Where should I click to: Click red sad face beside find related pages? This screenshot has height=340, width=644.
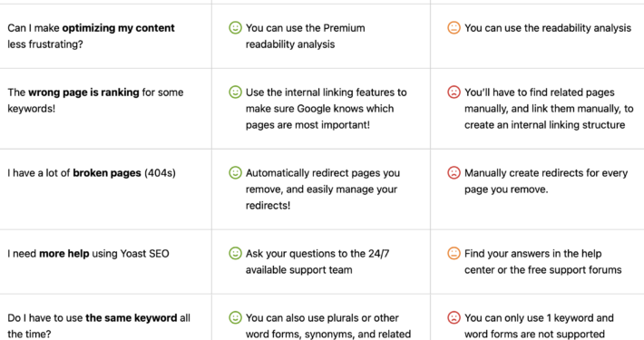[454, 92]
